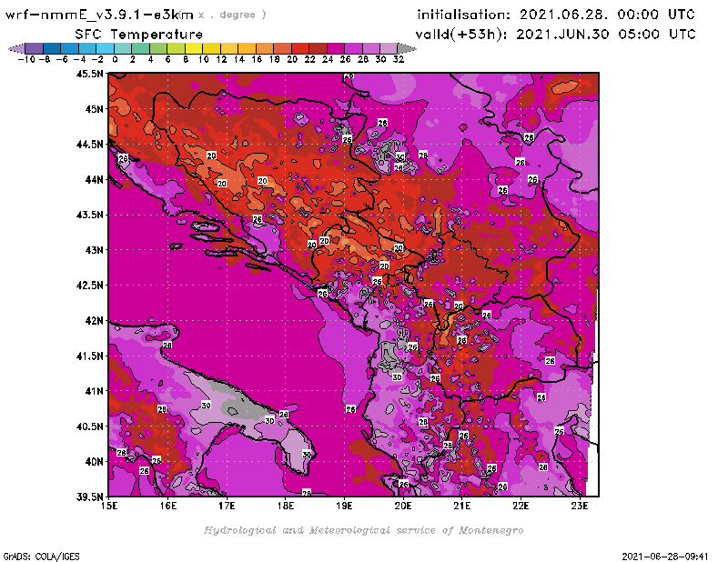Click the legend value label 12
The width and height of the screenshot is (728, 562).
tap(221, 60)
